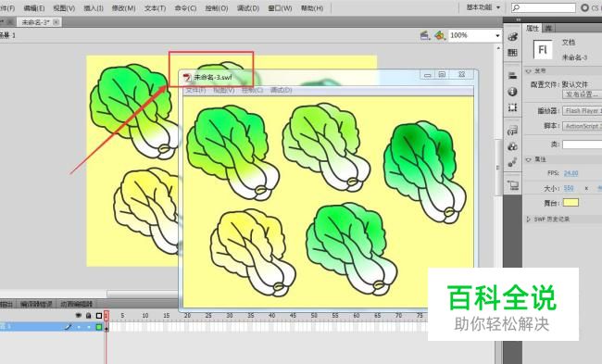Open the Components panel icon
The image size is (602, 364).
point(512,146)
